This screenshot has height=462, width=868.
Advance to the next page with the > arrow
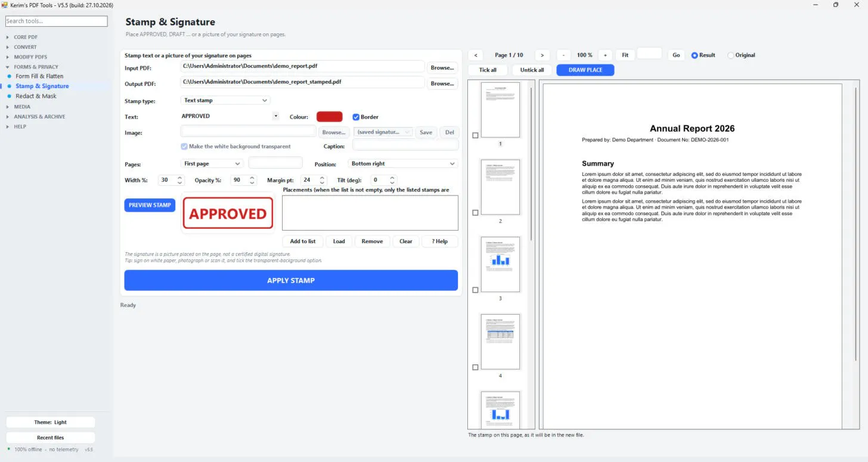pos(542,55)
